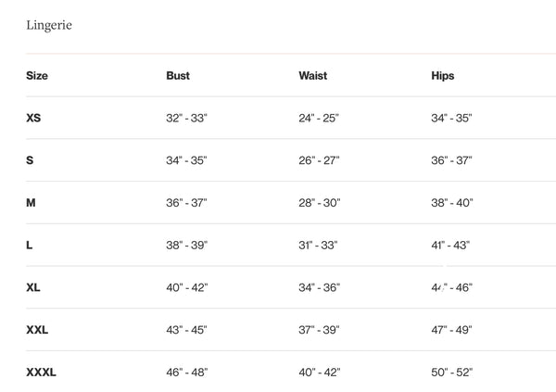Viewport: 556px width, 392px height.
Task: Select the M size row label
Action: point(32,202)
